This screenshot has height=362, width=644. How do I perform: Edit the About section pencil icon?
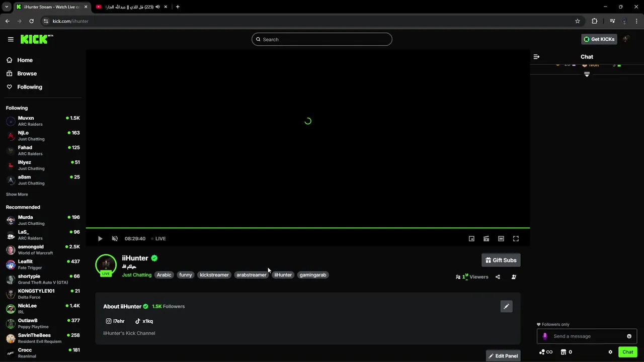pos(506,306)
